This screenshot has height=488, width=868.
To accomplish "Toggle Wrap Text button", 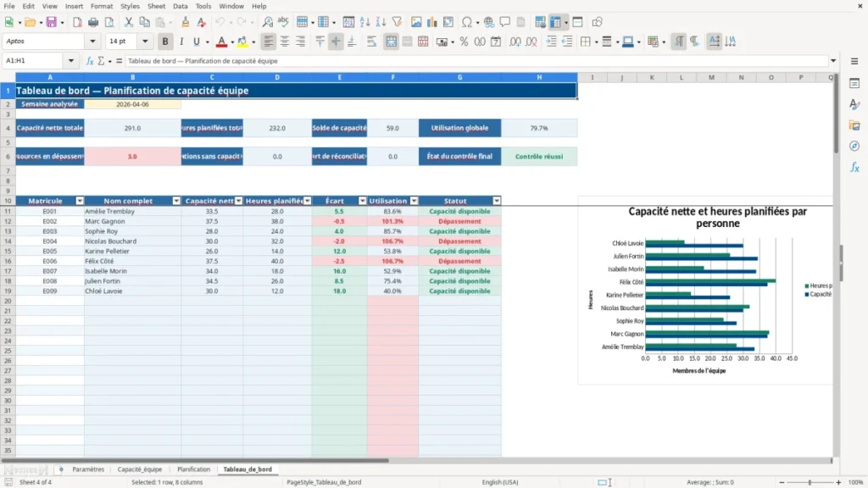I will tap(371, 42).
